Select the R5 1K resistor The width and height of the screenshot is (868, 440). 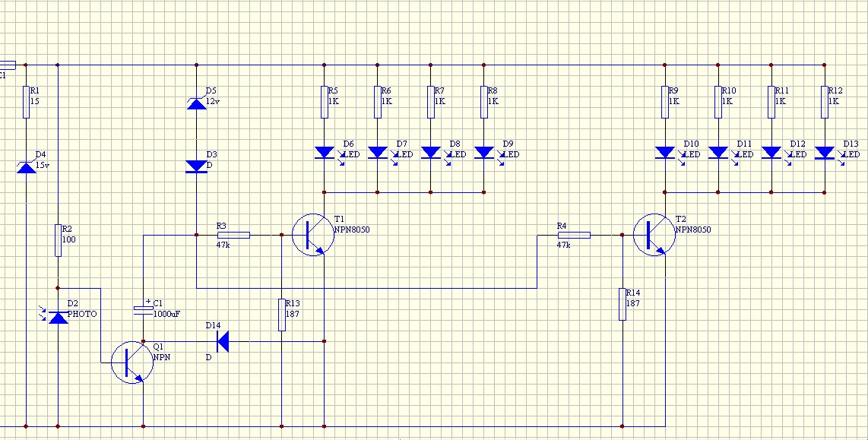(325, 102)
